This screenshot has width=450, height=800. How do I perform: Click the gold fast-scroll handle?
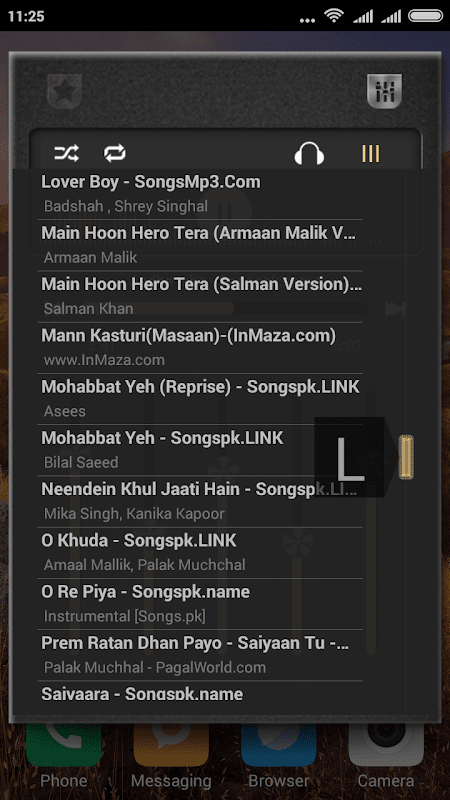coord(406,457)
